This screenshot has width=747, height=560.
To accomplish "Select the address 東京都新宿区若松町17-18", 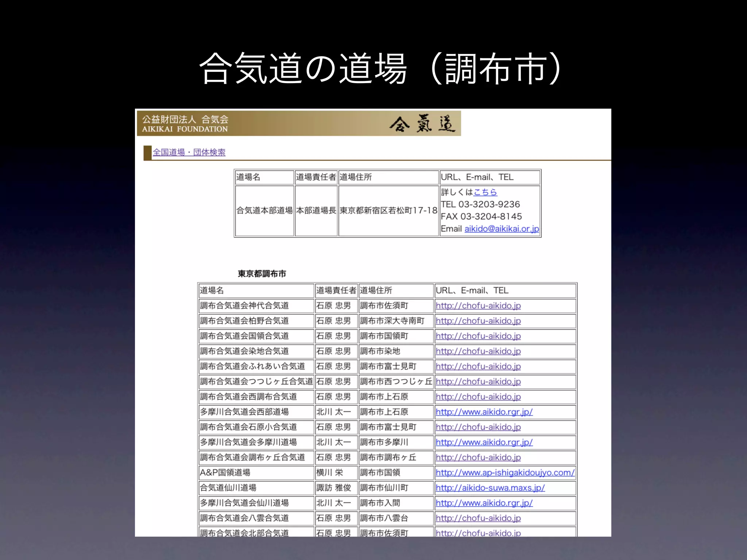I will [x=388, y=211].
